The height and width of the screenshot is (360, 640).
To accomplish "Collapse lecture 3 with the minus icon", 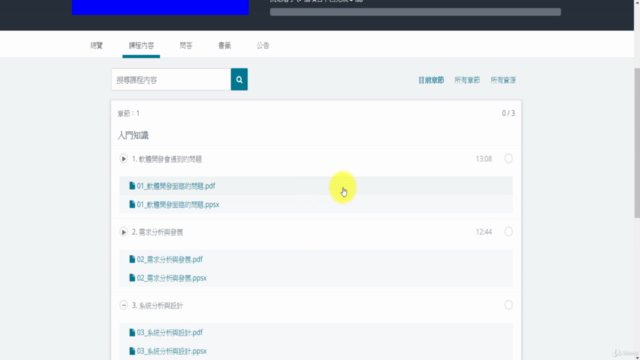I will pos(123,305).
